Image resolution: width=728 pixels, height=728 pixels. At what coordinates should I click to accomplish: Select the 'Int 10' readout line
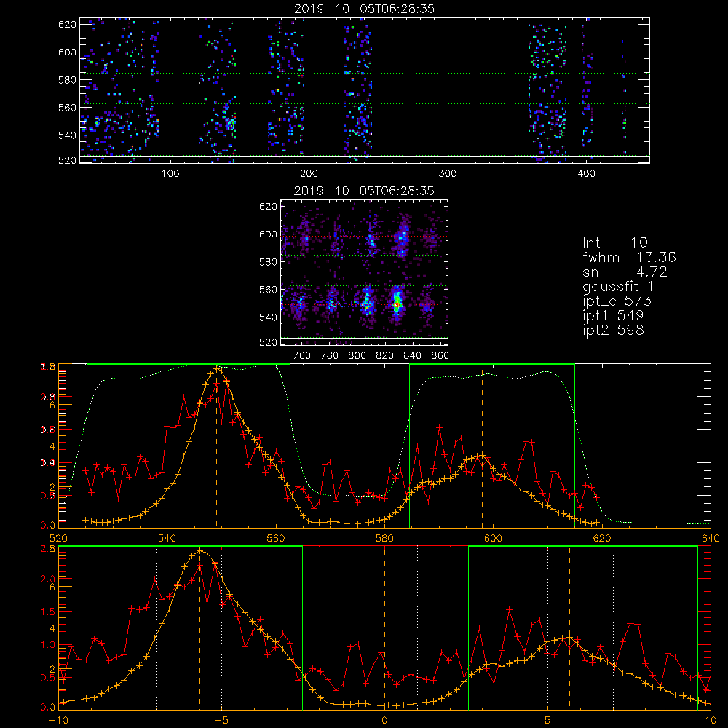[614, 243]
